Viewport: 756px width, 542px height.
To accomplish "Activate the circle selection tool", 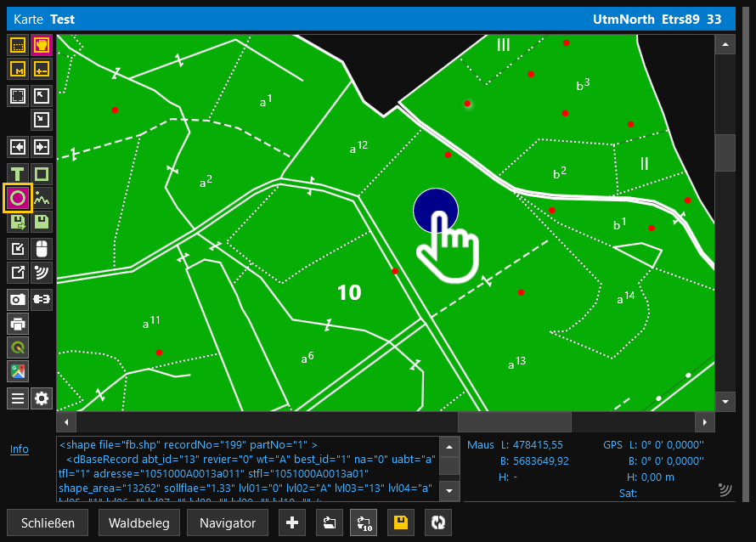I will [18, 199].
